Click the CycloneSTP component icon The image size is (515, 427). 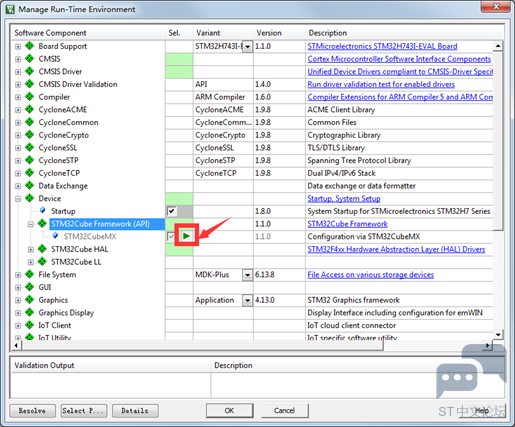[30, 160]
